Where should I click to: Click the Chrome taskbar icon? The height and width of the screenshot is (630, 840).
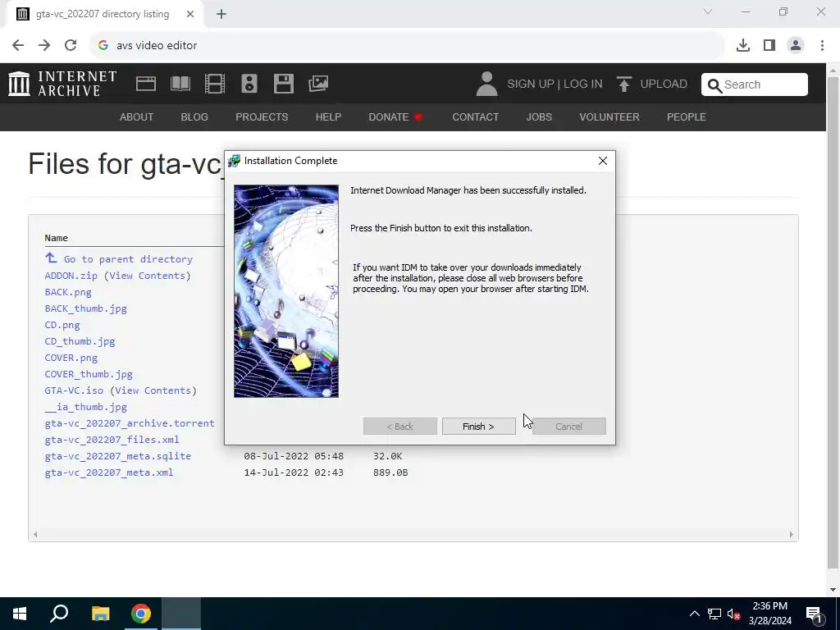pyautogui.click(x=141, y=614)
